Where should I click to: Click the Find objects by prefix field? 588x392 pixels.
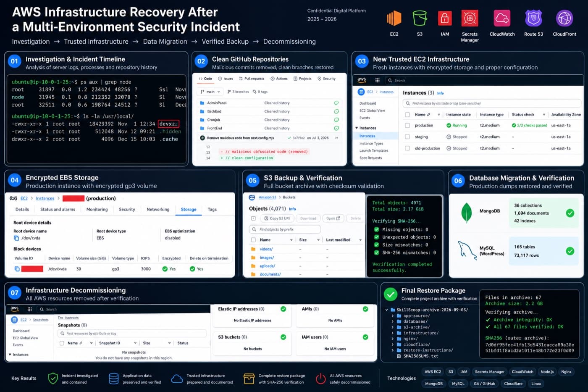tap(285, 229)
